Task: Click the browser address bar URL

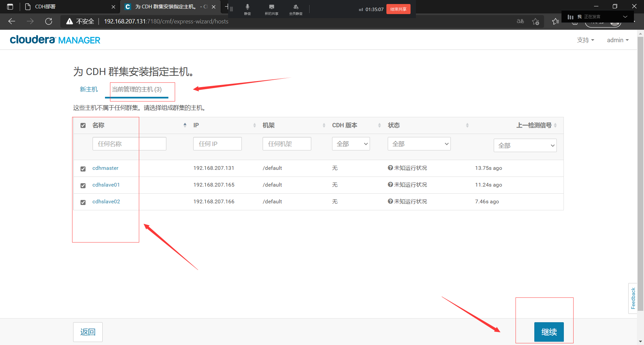Action: point(166,21)
